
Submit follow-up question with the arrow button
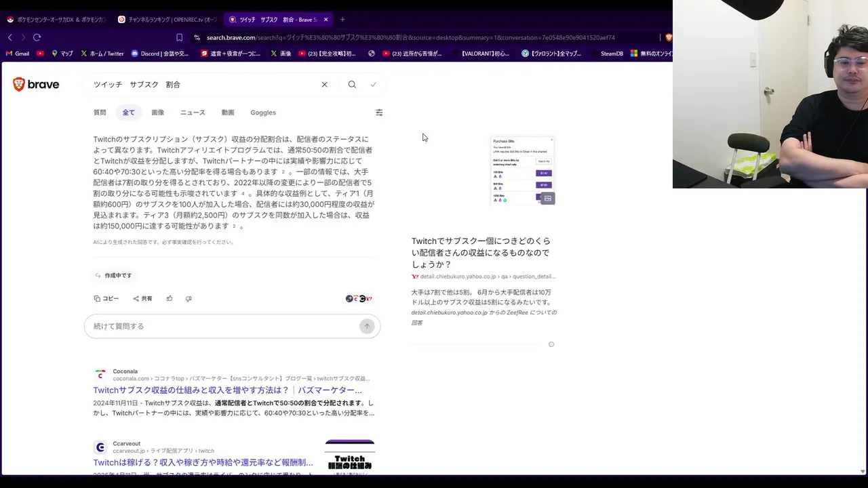(367, 326)
